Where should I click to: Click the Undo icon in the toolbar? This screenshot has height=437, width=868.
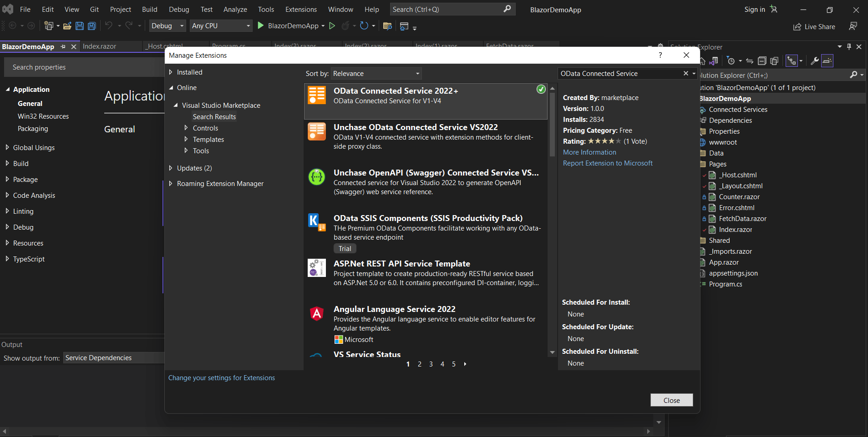(109, 26)
